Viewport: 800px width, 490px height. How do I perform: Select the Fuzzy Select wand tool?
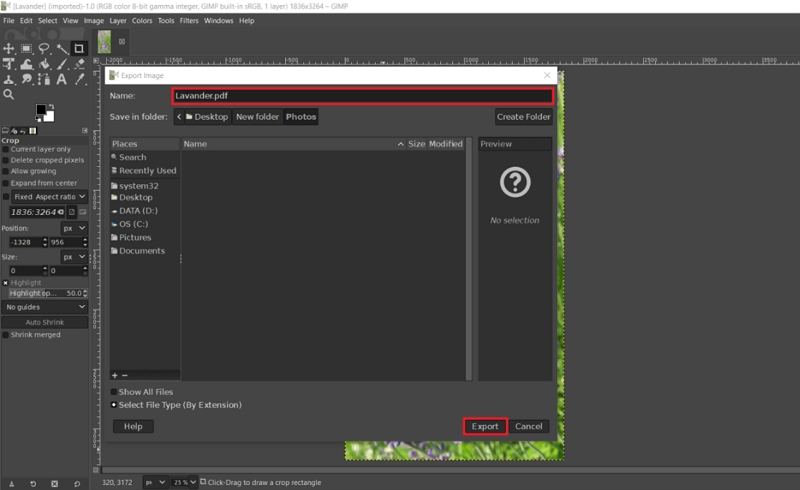point(62,48)
